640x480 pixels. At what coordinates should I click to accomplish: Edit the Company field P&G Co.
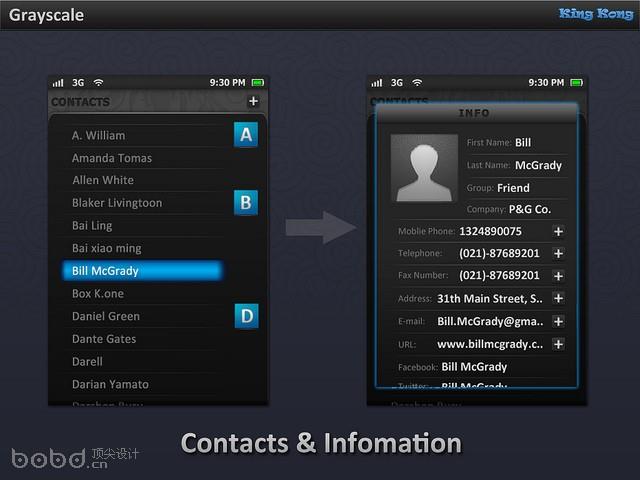(529, 209)
